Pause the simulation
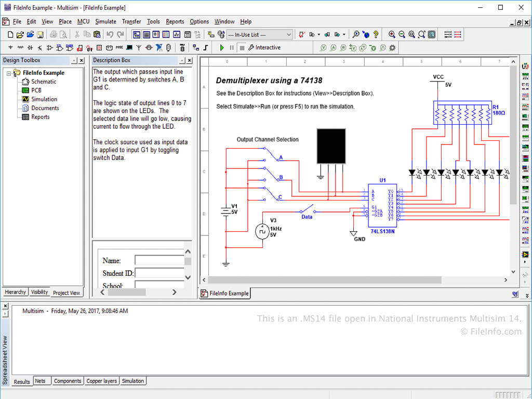The height and width of the screenshot is (399, 532). (232, 47)
